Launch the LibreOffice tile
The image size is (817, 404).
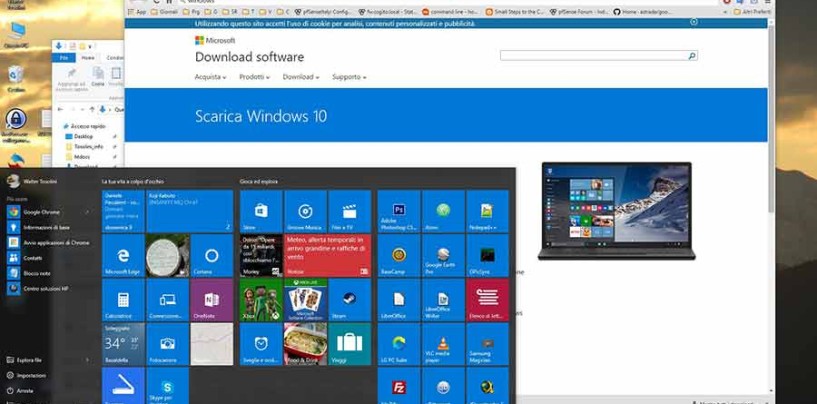coord(399,300)
